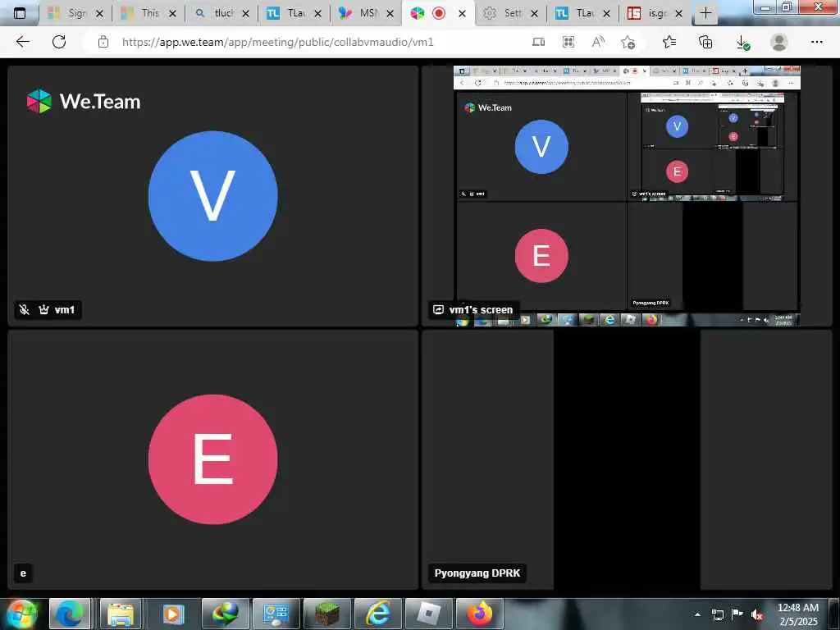
Task: Start Read aloud from address bar
Action: (x=598, y=42)
